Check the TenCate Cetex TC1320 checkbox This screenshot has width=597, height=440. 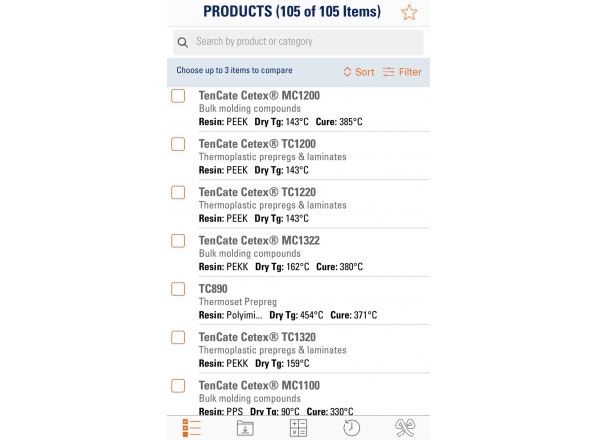(x=178, y=338)
